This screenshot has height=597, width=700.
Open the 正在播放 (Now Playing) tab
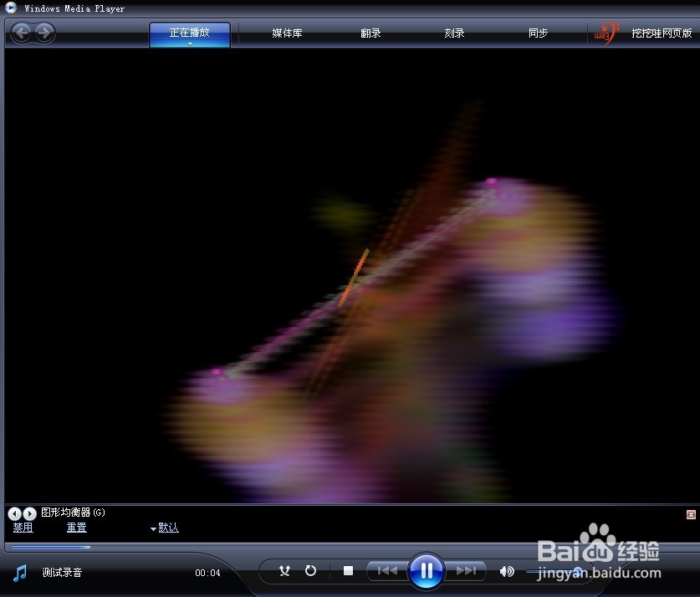click(190, 33)
